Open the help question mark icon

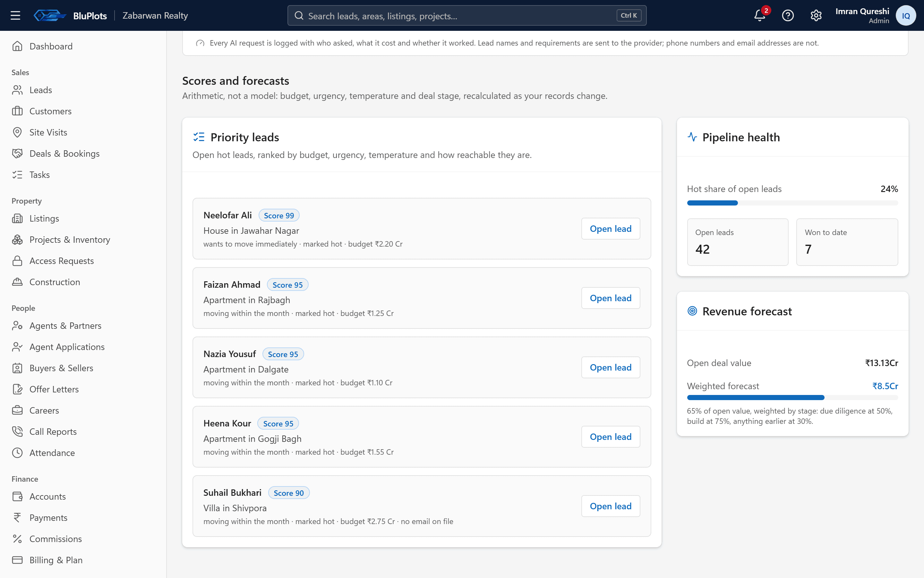pos(788,15)
